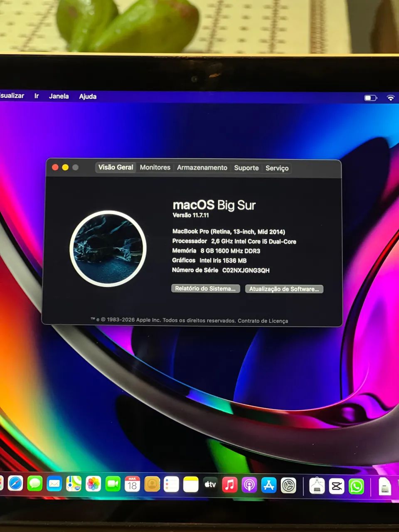Open the Mail app icon
The image size is (399, 532).
click(x=54, y=483)
